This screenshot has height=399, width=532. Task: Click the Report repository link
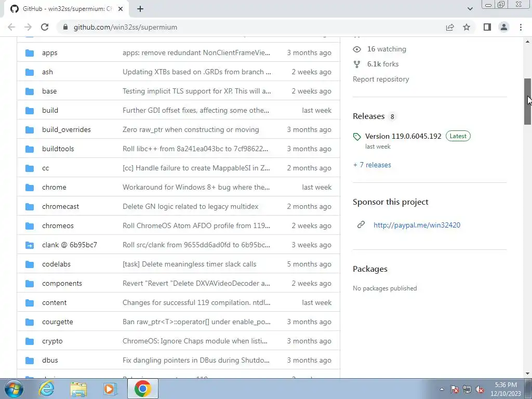tap(381, 79)
